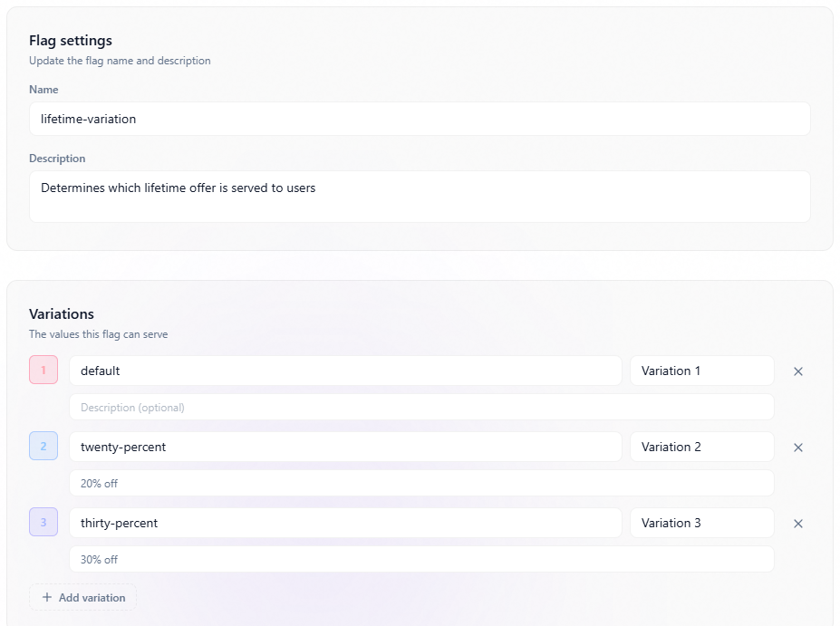
Task: Focus the 'Variation 3' name field
Action: 701,523
